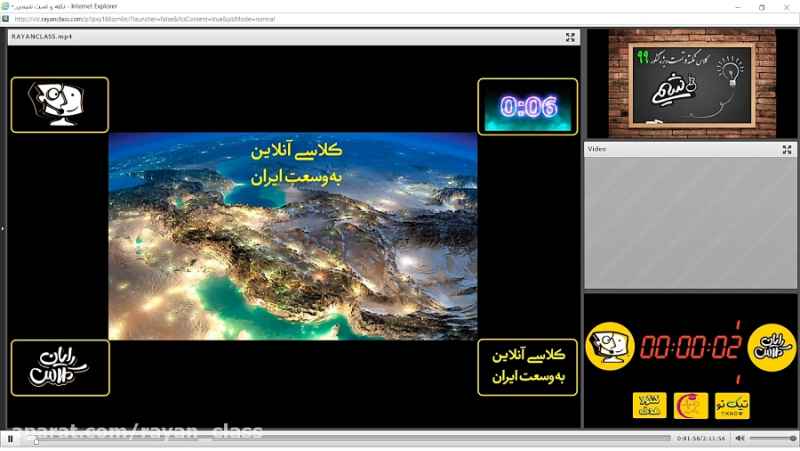Click the page icon beside the address

[6, 19]
